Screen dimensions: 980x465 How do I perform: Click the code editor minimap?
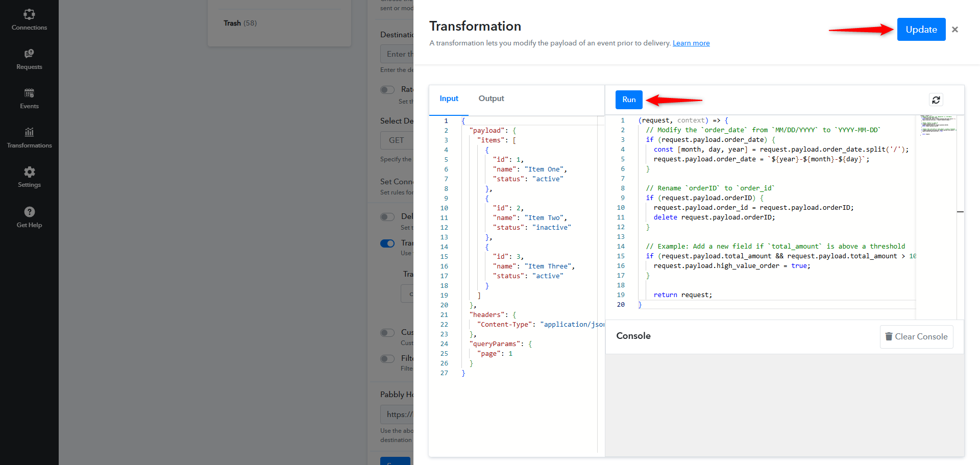tap(938, 125)
